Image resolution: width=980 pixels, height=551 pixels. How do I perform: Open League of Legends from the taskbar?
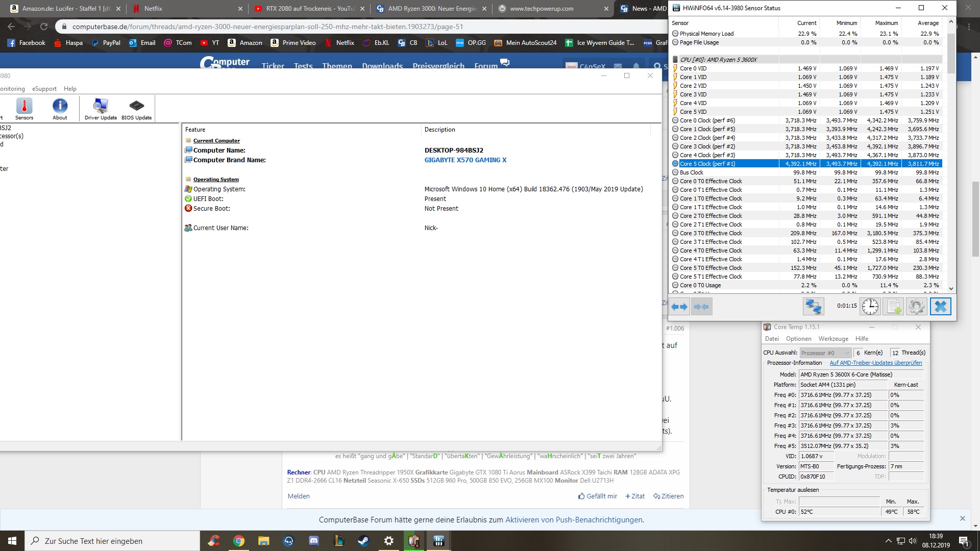(339, 541)
